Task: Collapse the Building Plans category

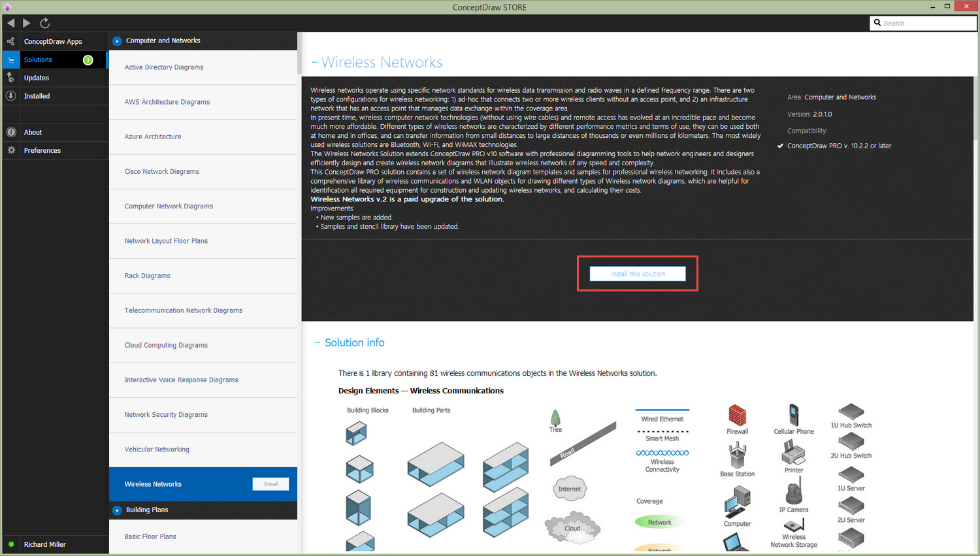Action: (117, 510)
